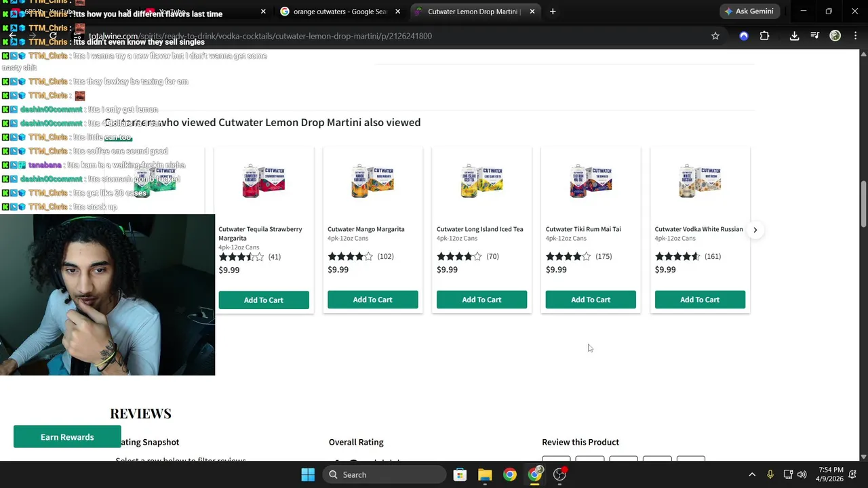Add Cutwater Tiki Rum Mai Tai to cart

(x=591, y=300)
